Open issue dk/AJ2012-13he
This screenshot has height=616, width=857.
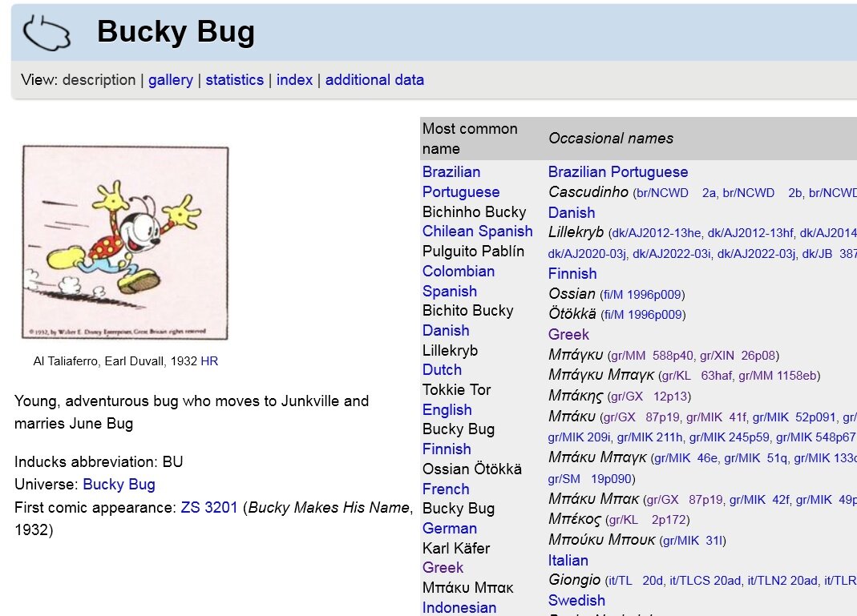(x=656, y=233)
